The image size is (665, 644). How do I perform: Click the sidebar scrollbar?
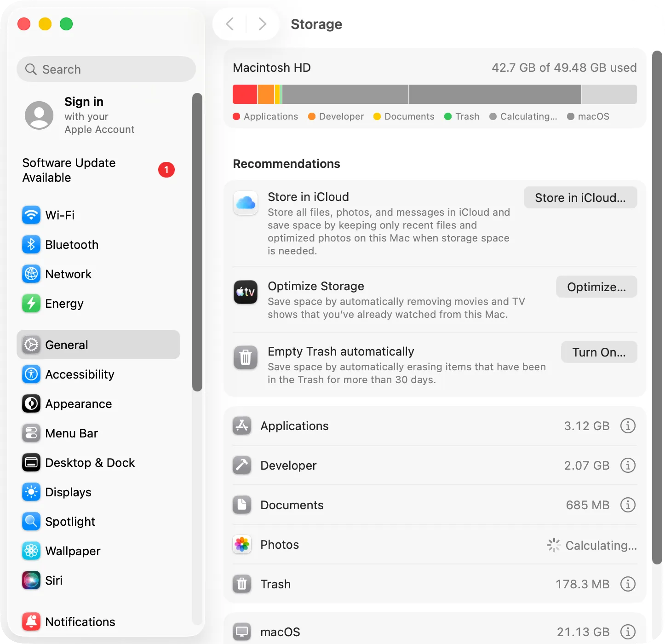pyautogui.click(x=197, y=242)
